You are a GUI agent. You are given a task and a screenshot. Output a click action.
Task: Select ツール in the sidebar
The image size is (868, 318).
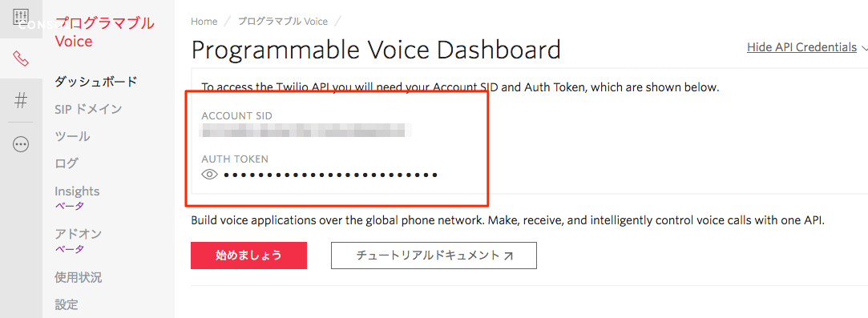coord(72,137)
